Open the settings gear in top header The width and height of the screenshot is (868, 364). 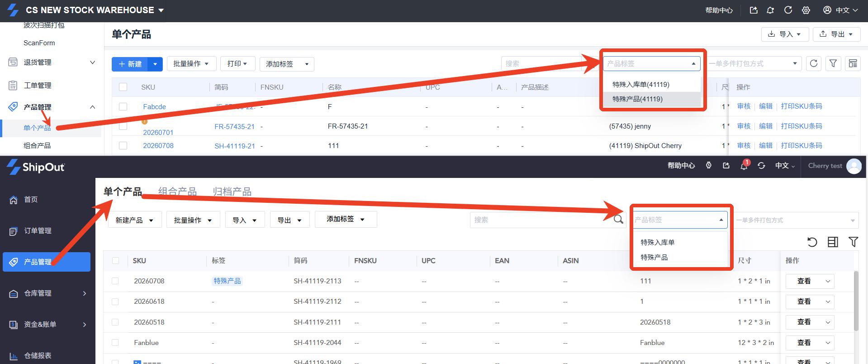pos(806,10)
